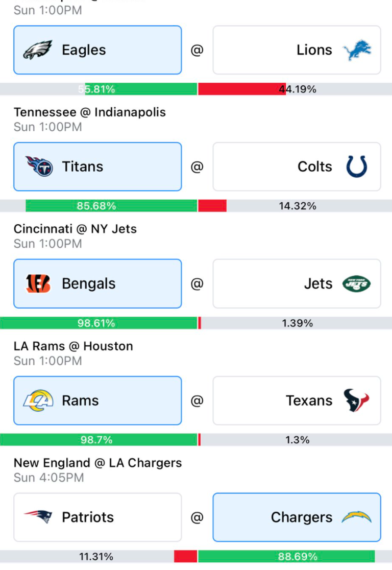This screenshot has height=570, width=392.
Task: Click the Chargers bolt logo
Action: pyautogui.click(x=356, y=517)
